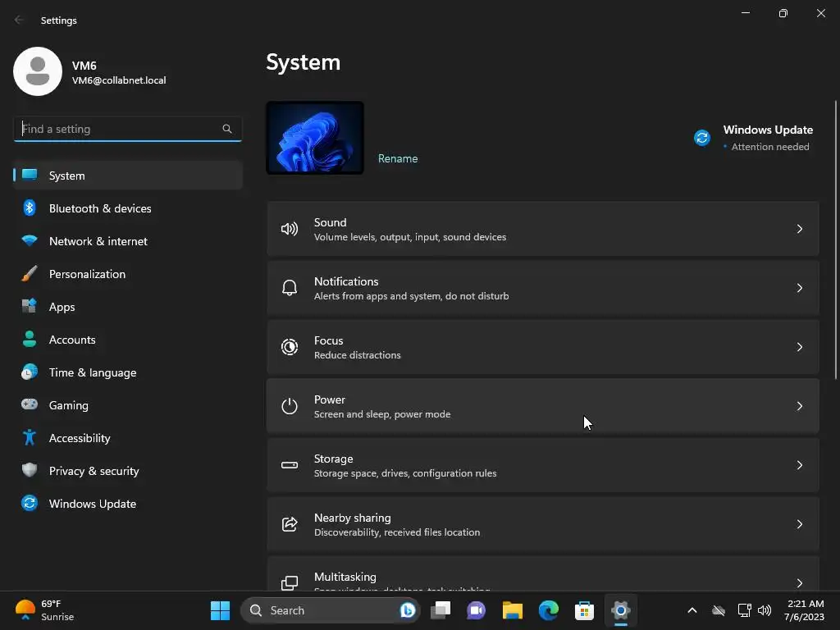The height and width of the screenshot is (630, 840).
Task: Click the weather widget on taskbar
Action: pos(45,610)
